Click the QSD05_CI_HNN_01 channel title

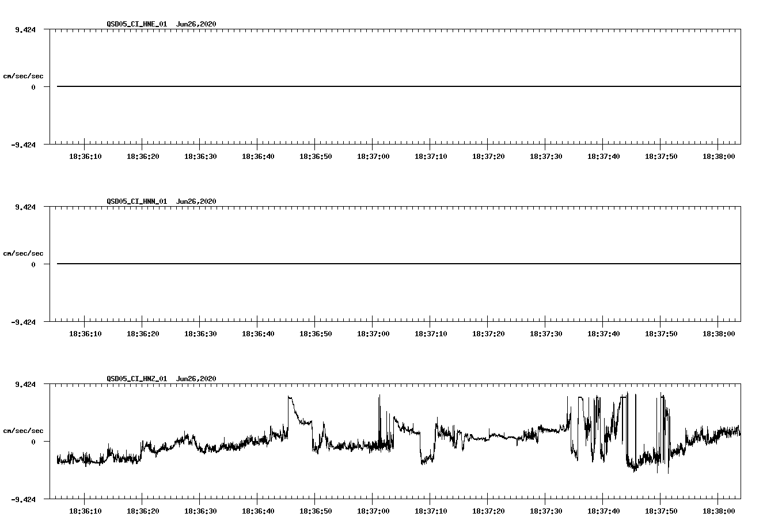pos(137,202)
